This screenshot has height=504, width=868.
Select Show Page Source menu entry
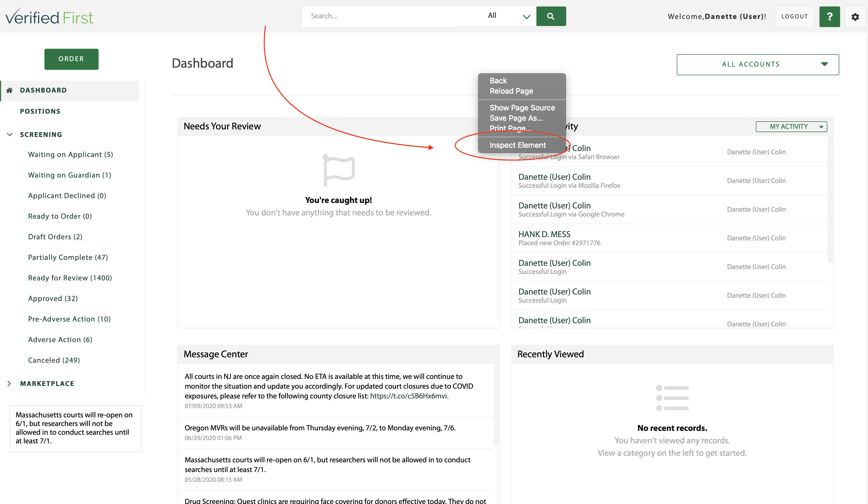click(x=522, y=108)
